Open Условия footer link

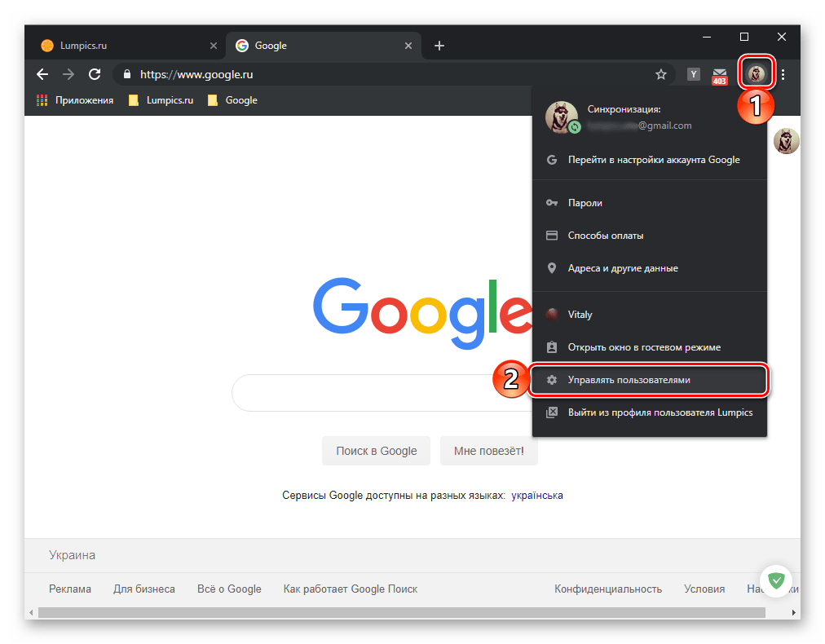point(704,589)
